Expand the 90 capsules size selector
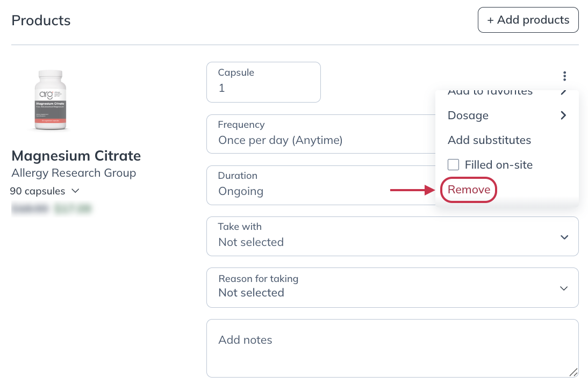The width and height of the screenshot is (588, 391). click(x=75, y=191)
